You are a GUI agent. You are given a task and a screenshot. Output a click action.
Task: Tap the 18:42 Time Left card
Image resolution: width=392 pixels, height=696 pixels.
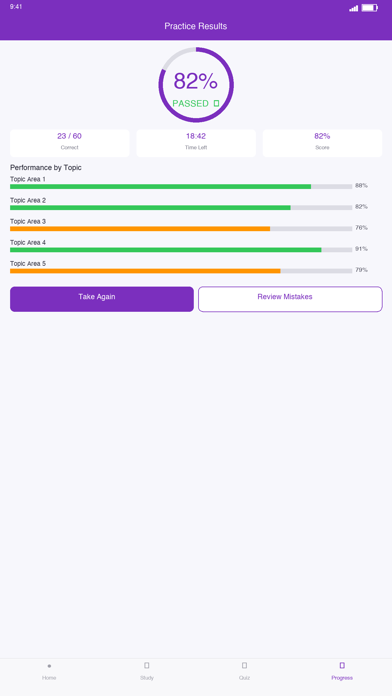(196, 143)
